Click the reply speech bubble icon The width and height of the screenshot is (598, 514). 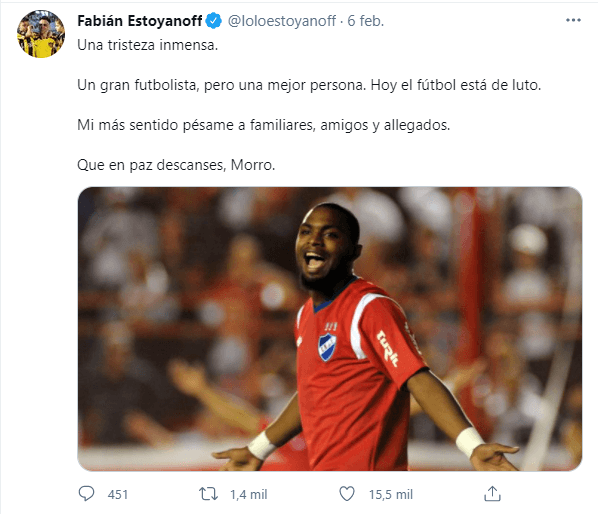coord(86,494)
